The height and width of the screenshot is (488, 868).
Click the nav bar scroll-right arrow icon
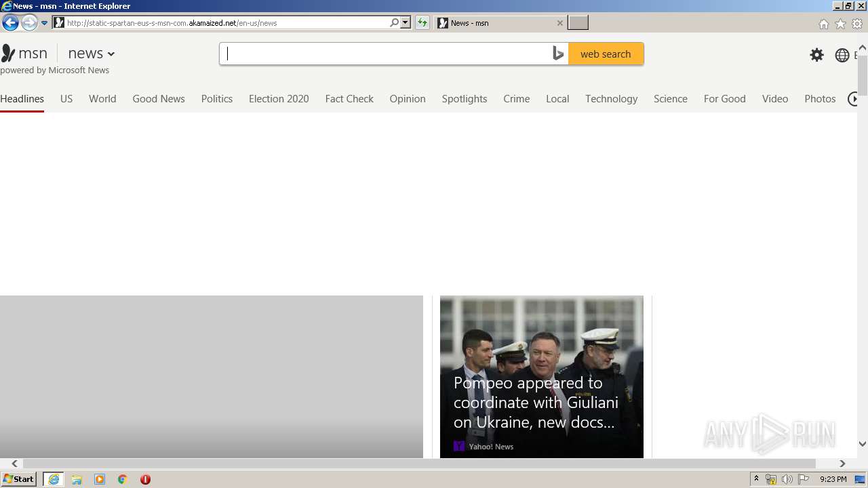click(852, 99)
